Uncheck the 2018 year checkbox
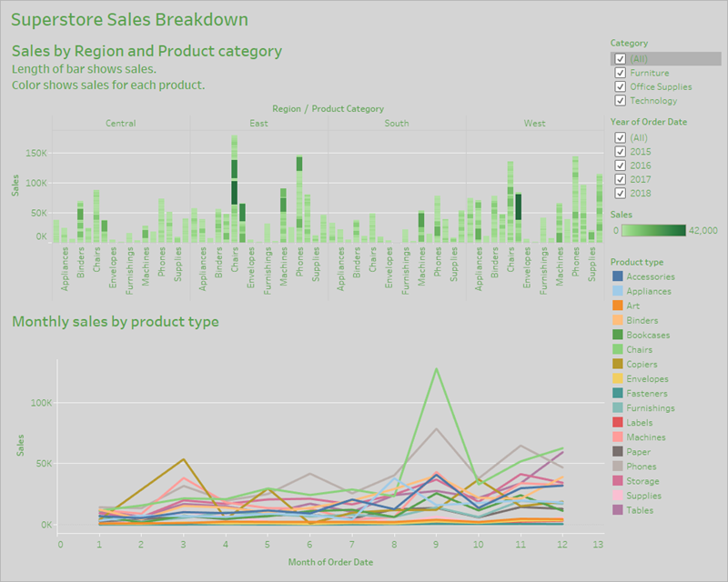 (620, 194)
